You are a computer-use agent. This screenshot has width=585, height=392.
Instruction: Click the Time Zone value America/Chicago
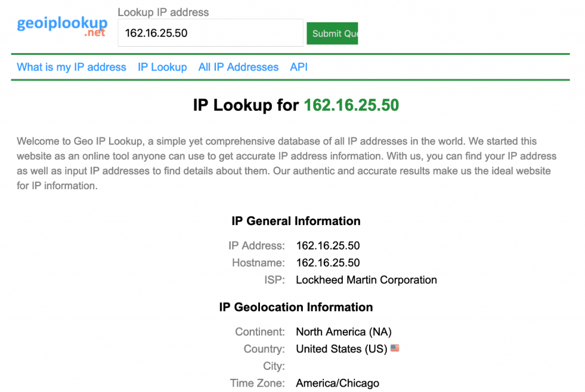coord(337,383)
